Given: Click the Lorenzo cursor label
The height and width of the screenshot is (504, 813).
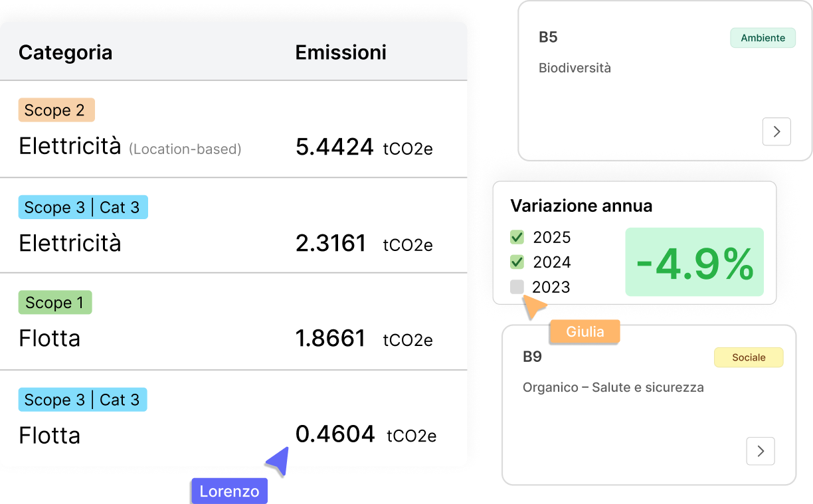Looking at the screenshot, I should click(229, 491).
